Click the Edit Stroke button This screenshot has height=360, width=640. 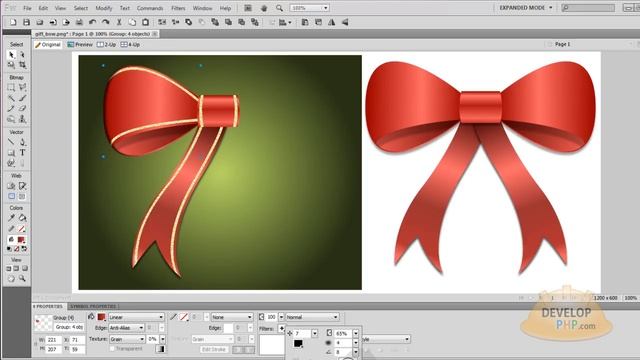[x=214, y=349]
